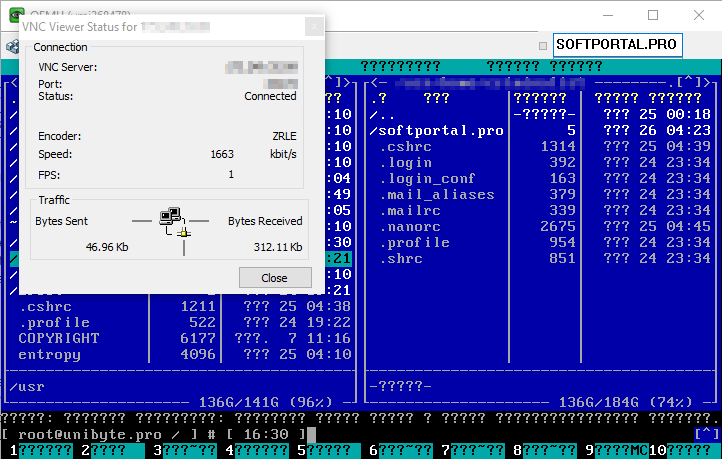Click the SOFTPORTAL.PRO text field
Image resolution: width=722 pixels, height=459 pixels.
(617, 44)
